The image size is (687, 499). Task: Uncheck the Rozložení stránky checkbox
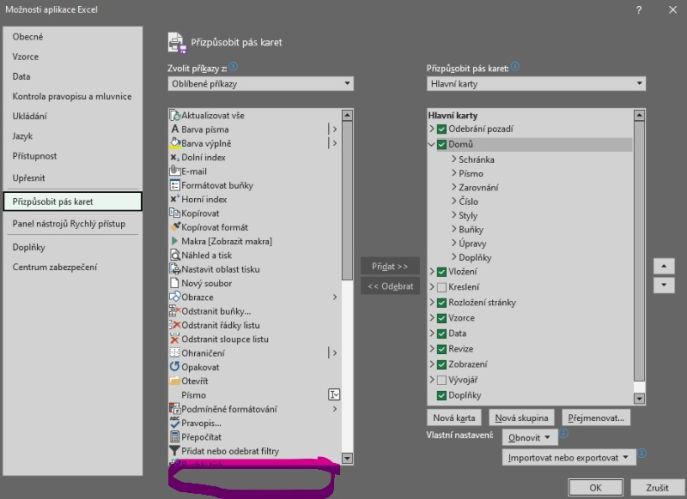tap(442, 302)
